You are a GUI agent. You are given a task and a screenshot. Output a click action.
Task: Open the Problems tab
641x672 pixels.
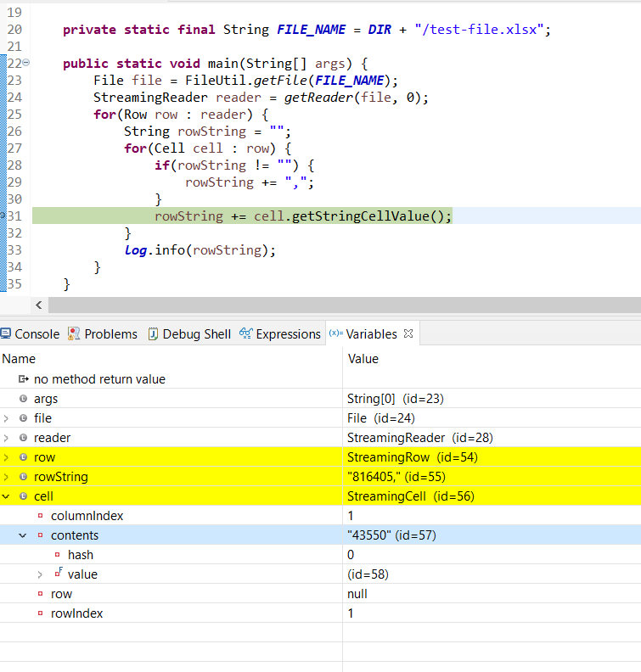(x=103, y=333)
